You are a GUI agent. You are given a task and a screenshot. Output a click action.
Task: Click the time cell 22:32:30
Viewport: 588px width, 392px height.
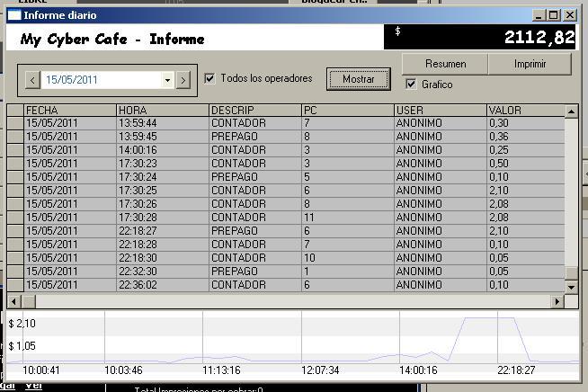163,272
